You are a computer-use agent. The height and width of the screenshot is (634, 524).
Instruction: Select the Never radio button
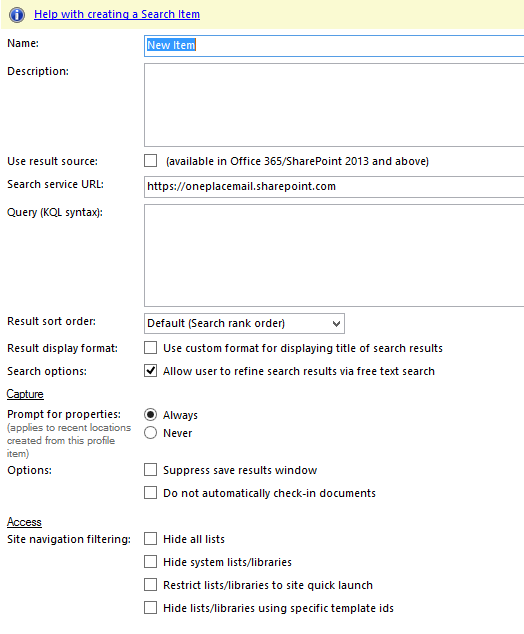click(150, 433)
